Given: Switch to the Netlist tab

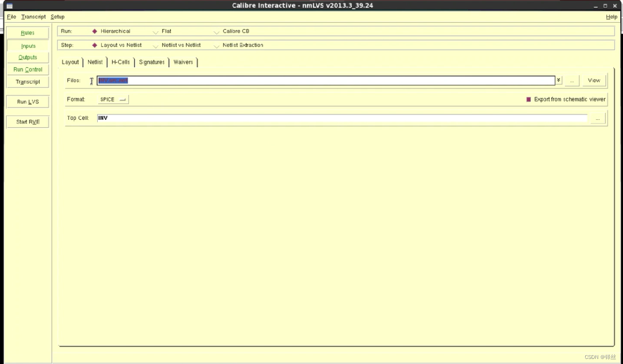Looking at the screenshot, I should 95,62.
